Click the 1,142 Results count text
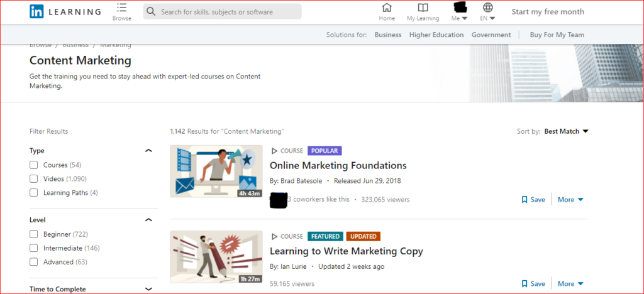This screenshot has width=644, height=294. (226, 132)
